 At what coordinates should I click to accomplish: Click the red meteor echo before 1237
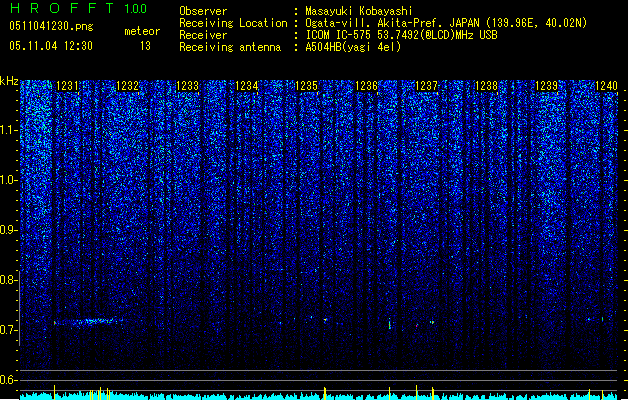pos(417,326)
